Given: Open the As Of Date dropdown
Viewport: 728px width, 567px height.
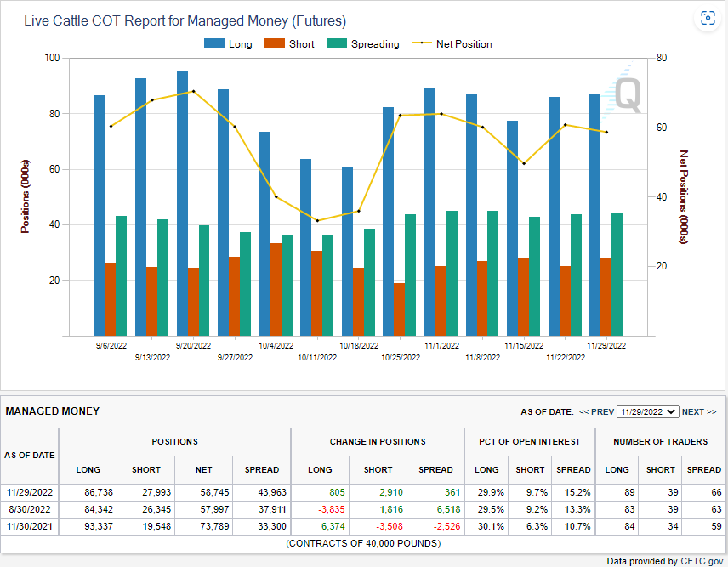Looking at the screenshot, I should (x=648, y=411).
